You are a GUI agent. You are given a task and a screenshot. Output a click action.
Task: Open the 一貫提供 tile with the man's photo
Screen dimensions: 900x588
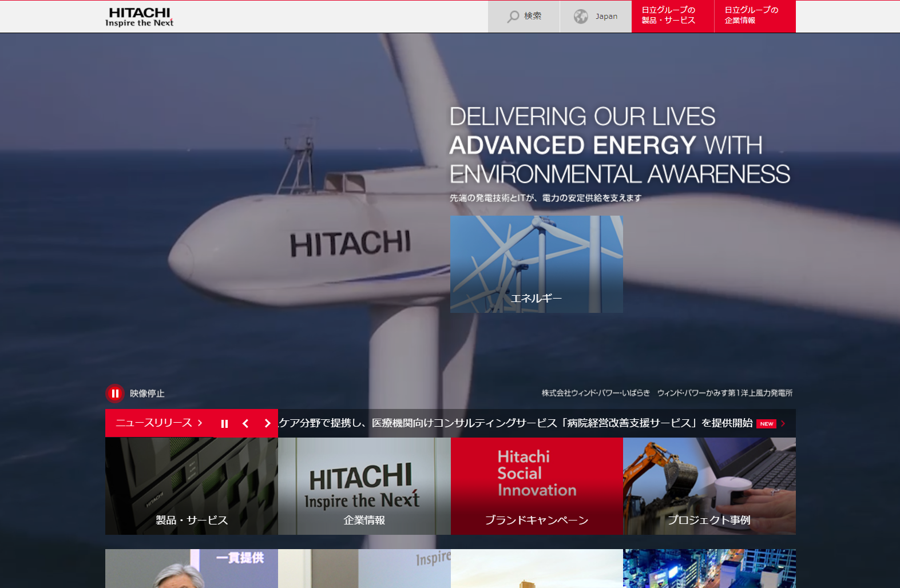(x=192, y=569)
